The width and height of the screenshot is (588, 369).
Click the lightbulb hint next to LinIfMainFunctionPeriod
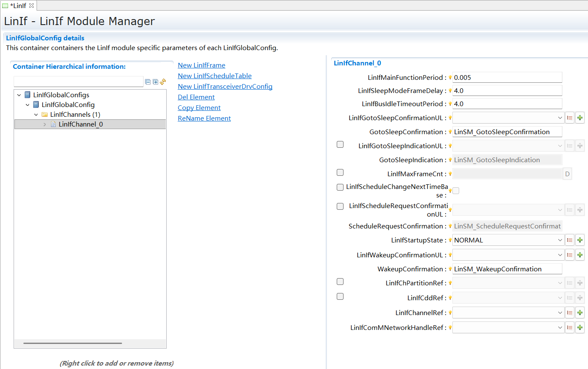click(x=450, y=77)
